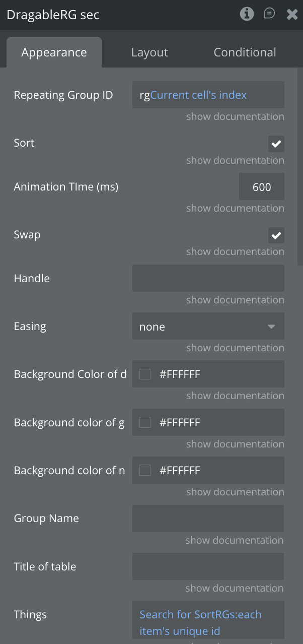The height and width of the screenshot is (644, 303).
Task: Click the info icon in header
Action: pyautogui.click(x=247, y=14)
